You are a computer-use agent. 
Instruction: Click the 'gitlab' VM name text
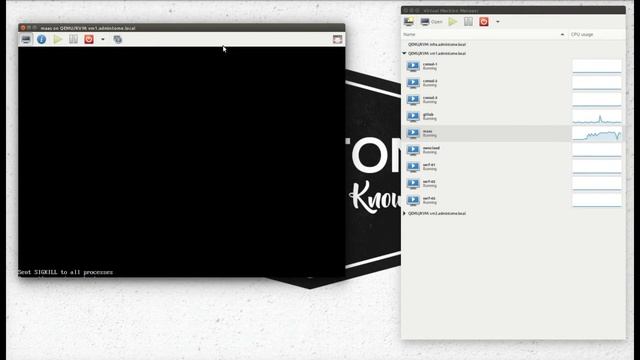[428, 114]
